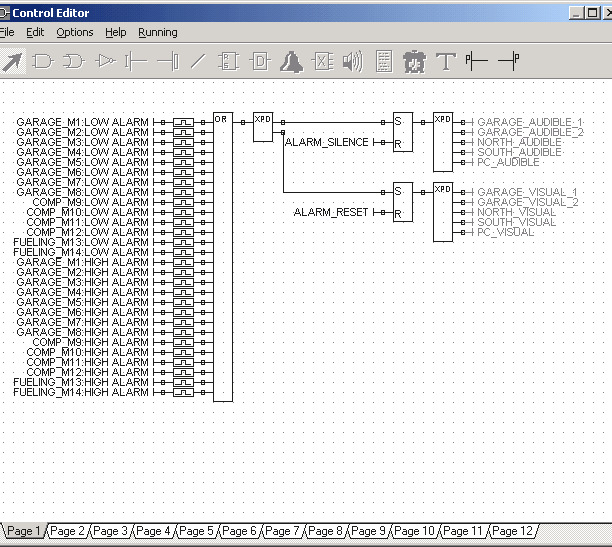Switch to the Page 6 tab
Image resolution: width=612 pixels, height=547 pixels.
pos(239,531)
